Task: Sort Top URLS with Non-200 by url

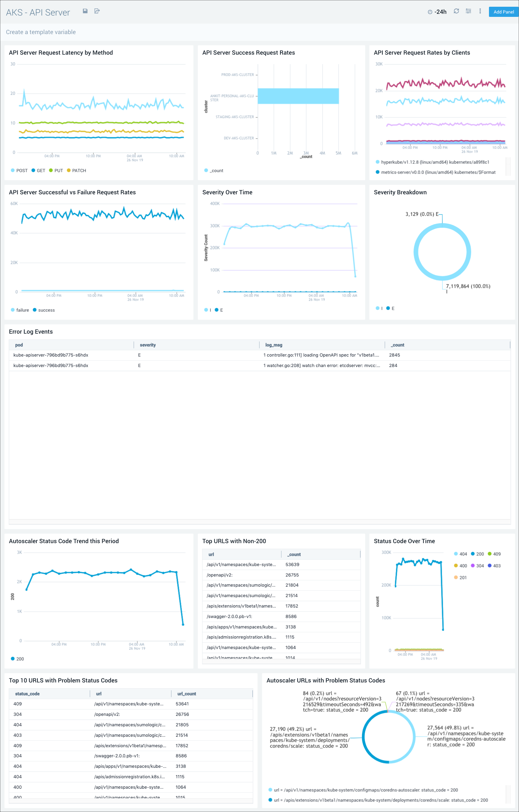Action: [242, 554]
